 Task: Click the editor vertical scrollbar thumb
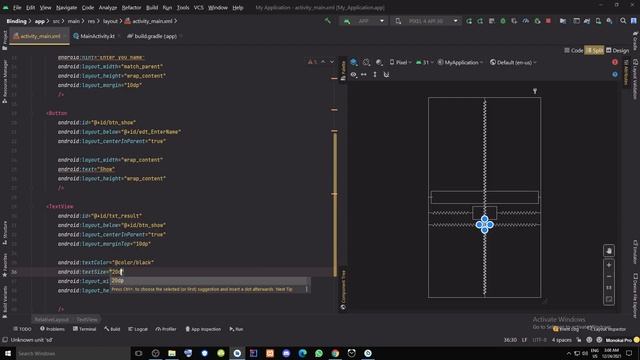coord(335,204)
